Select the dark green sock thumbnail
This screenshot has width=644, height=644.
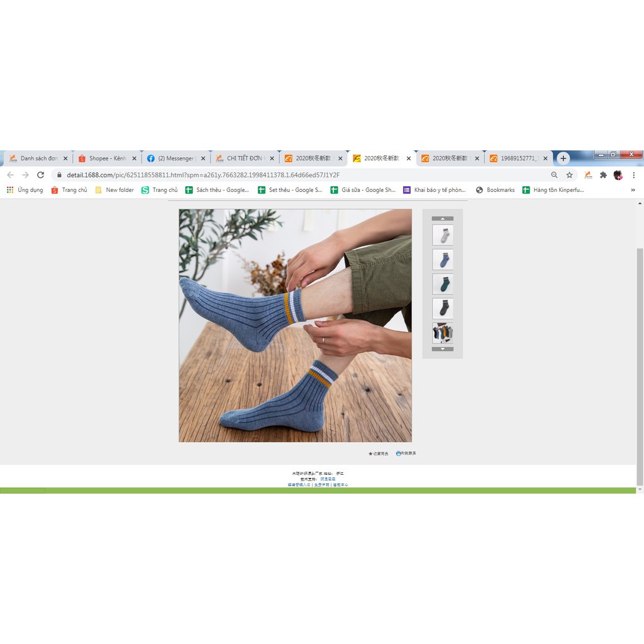pyautogui.click(x=443, y=284)
